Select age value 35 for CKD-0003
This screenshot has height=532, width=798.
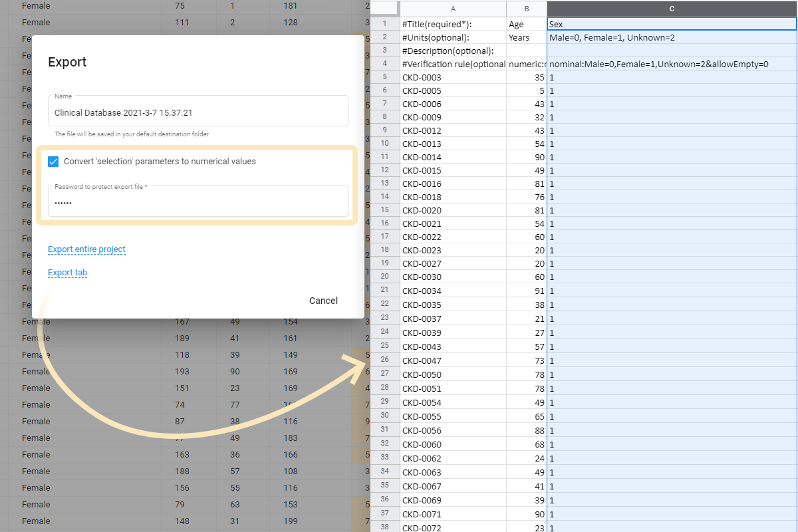pos(527,77)
